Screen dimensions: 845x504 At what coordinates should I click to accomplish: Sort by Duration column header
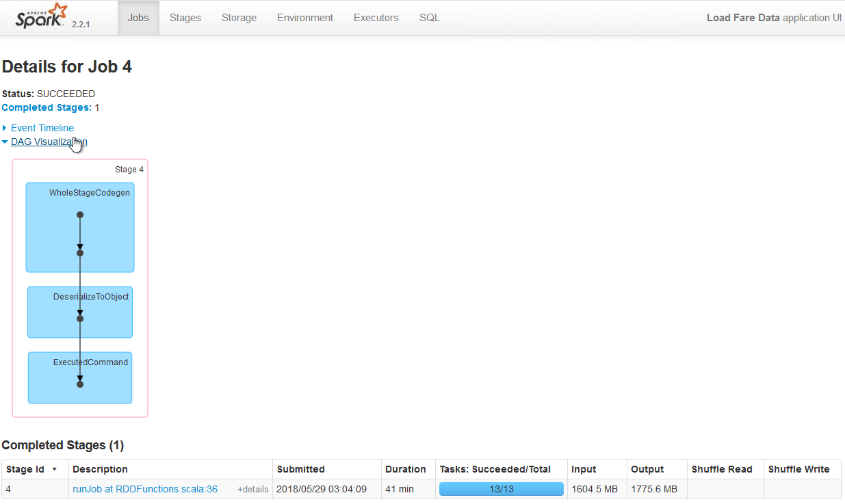[405, 469]
